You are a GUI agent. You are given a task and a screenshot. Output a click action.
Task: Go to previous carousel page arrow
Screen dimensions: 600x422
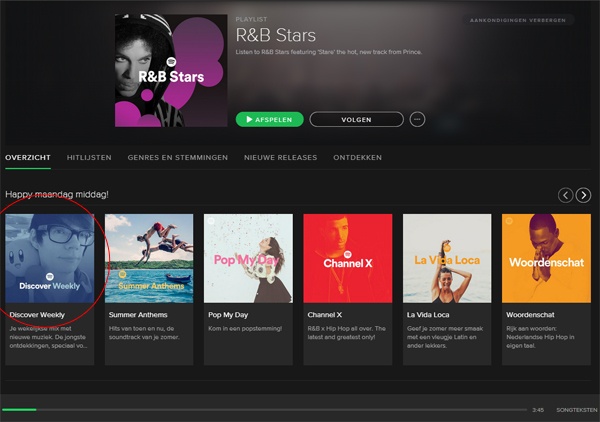[566, 195]
